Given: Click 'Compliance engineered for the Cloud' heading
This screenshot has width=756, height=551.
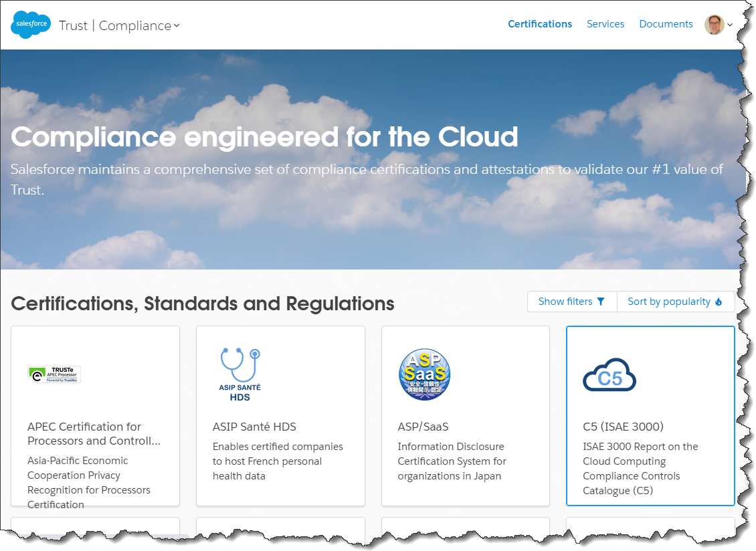Looking at the screenshot, I should pos(264,137).
